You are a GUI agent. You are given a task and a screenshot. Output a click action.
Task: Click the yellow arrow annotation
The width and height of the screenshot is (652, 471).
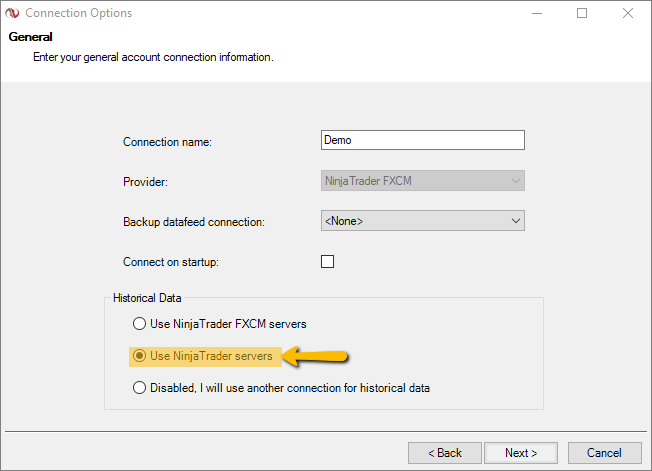pos(316,356)
